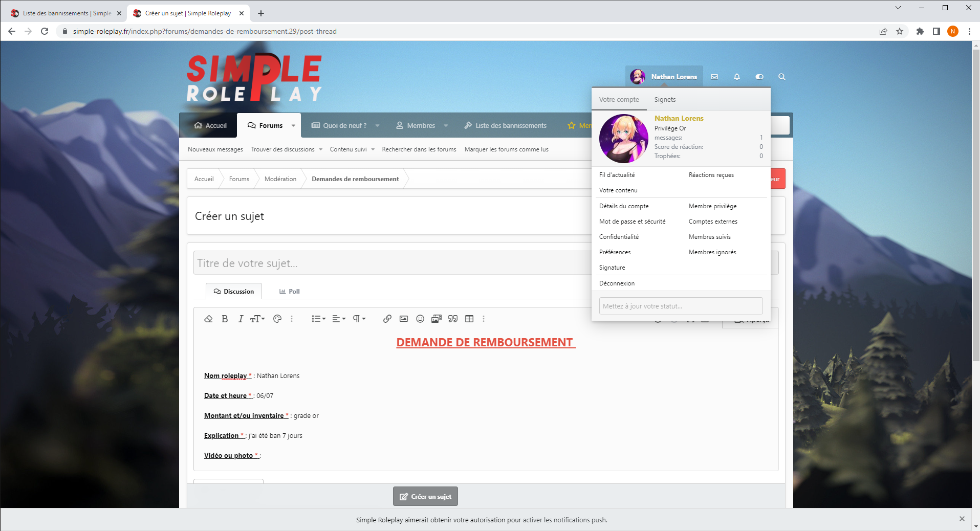Click Nathan Lorens avatar in dropdown
This screenshot has width=980, height=531.
[x=624, y=139]
